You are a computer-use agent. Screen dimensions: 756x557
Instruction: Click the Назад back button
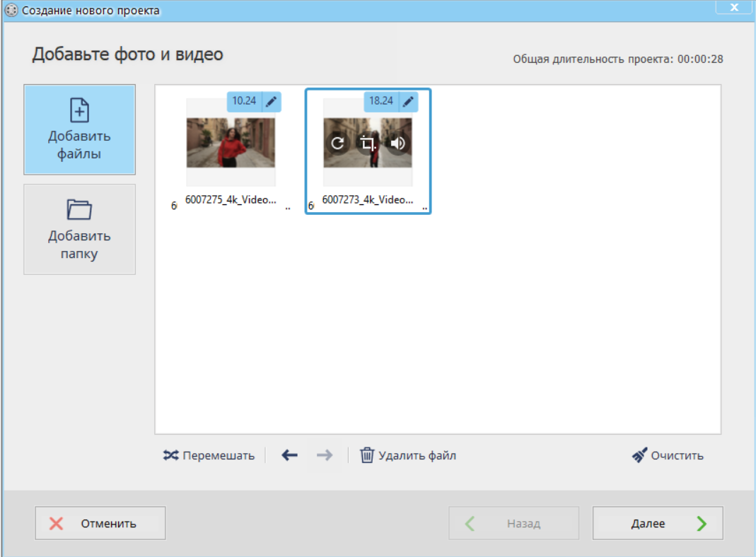(x=513, y=523)
